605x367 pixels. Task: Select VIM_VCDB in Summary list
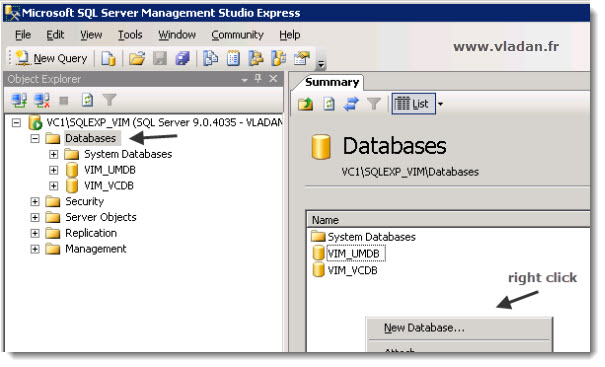pos(352,271)
